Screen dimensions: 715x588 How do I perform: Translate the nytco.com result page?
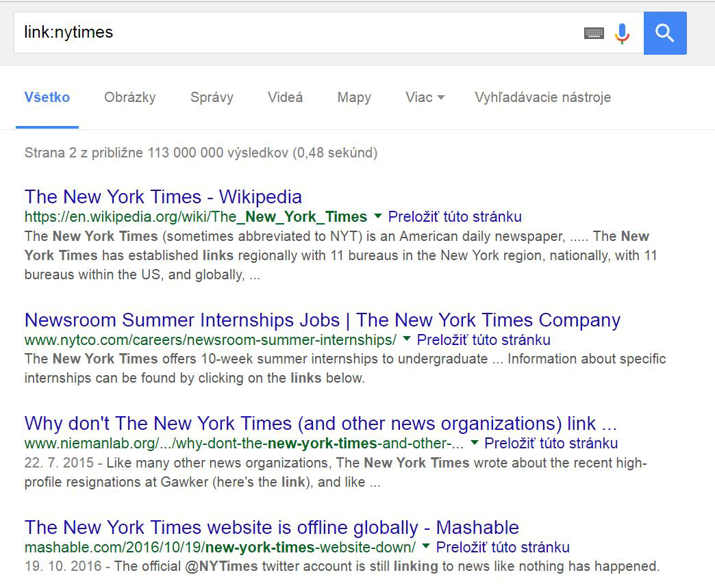point(484,340)
